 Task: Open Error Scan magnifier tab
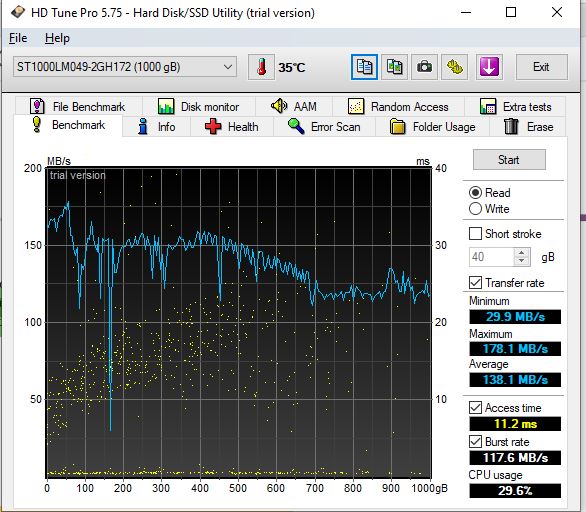pos(324,127)
